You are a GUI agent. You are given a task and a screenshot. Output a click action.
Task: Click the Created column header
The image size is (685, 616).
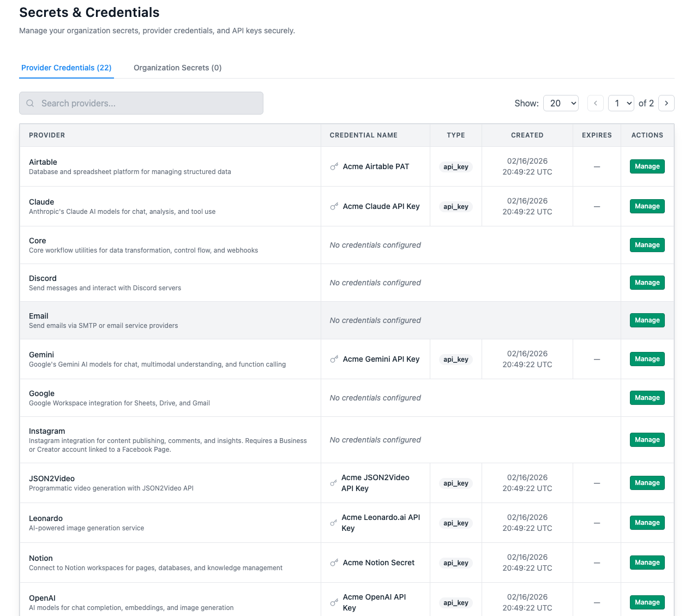point(527,135)
